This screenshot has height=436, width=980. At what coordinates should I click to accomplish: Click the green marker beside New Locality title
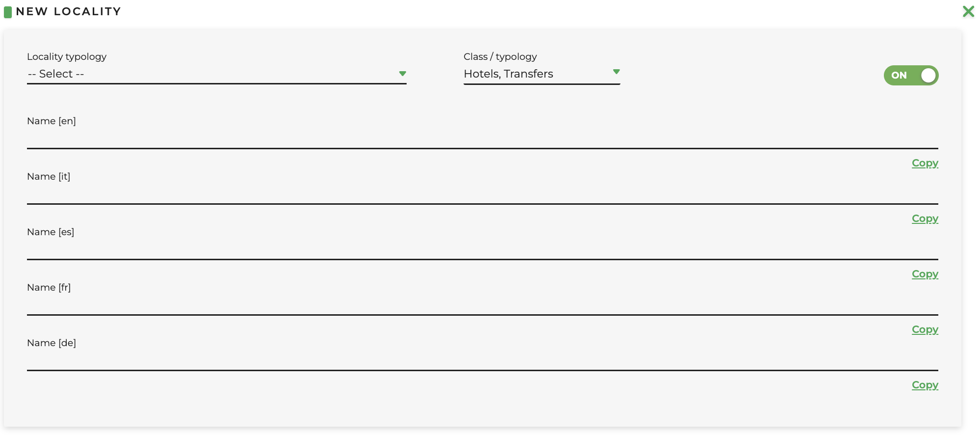tap(8, 12)
